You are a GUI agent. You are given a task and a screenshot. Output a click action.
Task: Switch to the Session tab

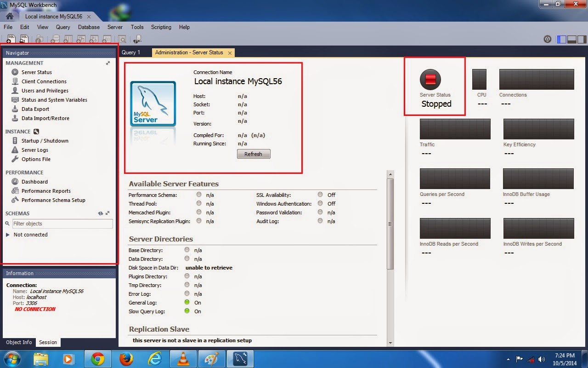48,342
